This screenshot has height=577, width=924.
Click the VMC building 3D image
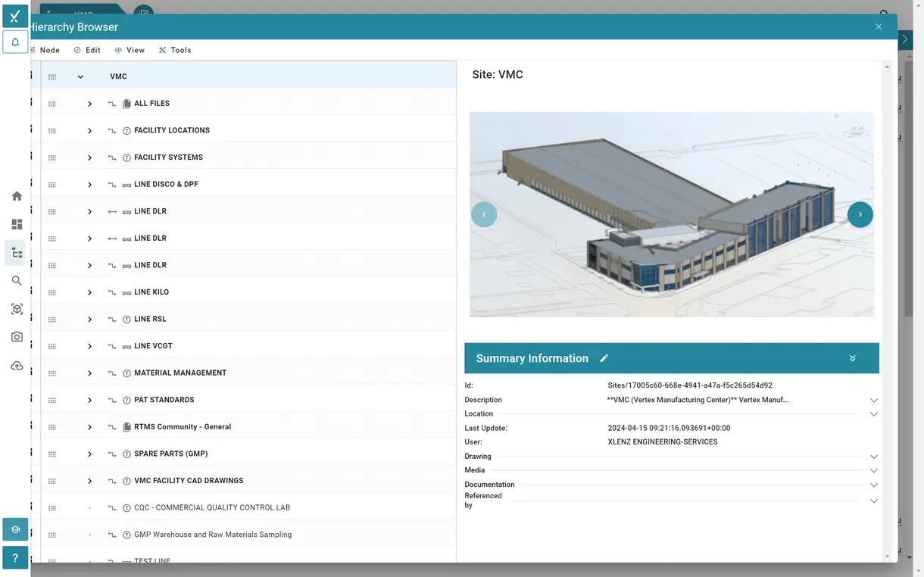tap(672, 214)
